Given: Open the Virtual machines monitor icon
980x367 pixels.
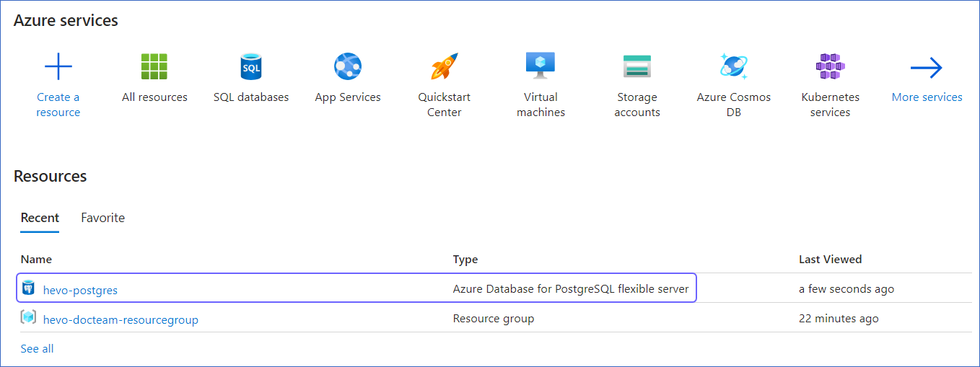Looking at the screenshot, I should pos(541,66).
